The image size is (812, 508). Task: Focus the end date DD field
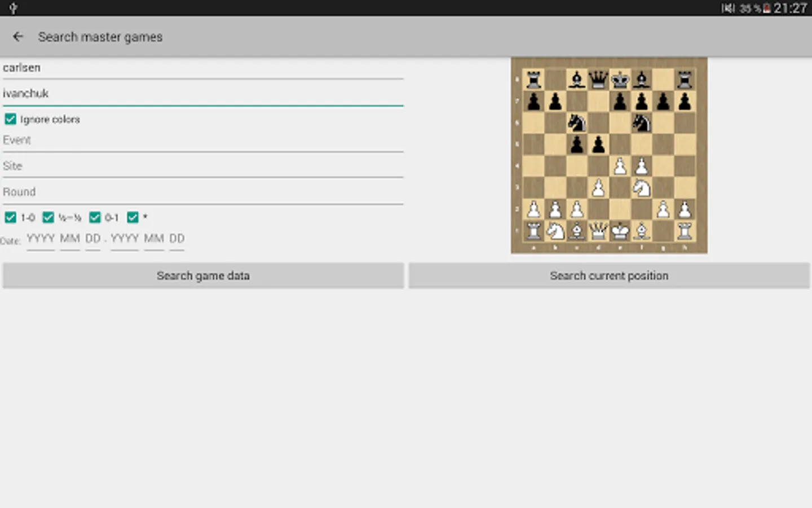point(177,239)
